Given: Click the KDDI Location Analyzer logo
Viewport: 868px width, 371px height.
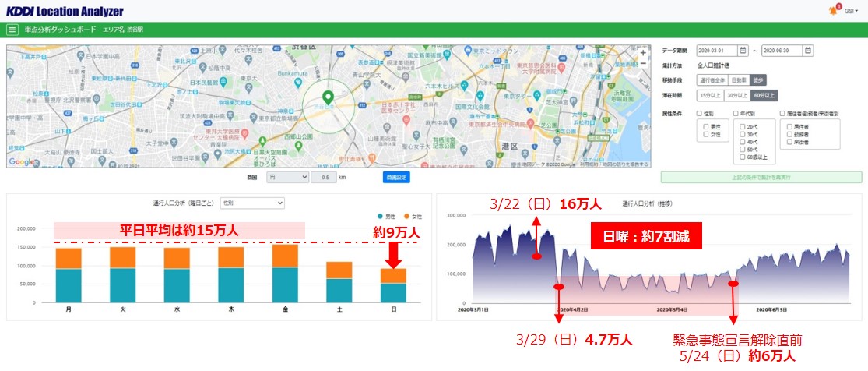Looking at the screenshot, I should 65,11.
